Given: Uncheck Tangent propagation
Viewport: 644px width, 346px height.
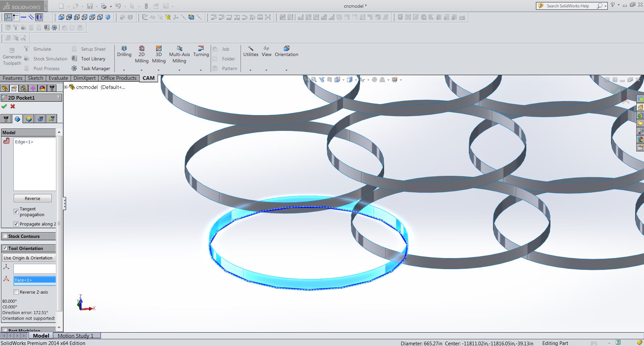Looking at the screenshot, I should [x=16, y=211].
